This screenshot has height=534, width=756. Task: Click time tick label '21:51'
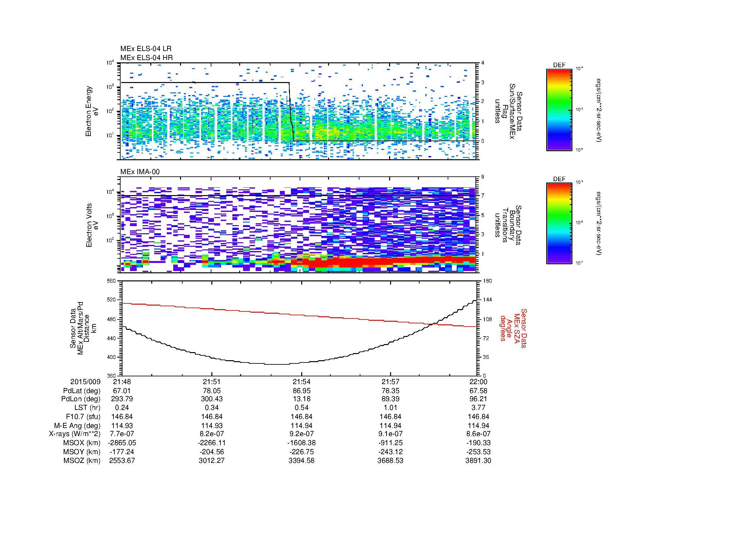tap(212, 382)
